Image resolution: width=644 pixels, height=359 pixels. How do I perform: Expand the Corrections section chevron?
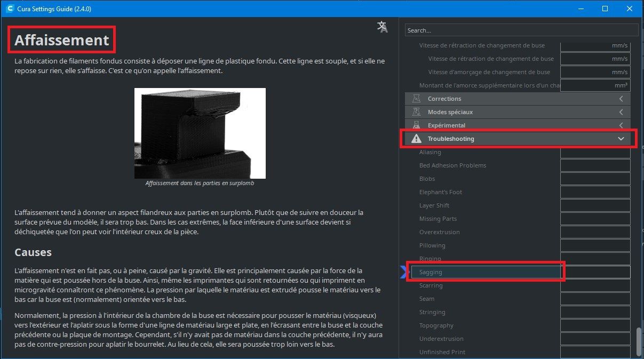pyautogui.click(x=621, y=99)
